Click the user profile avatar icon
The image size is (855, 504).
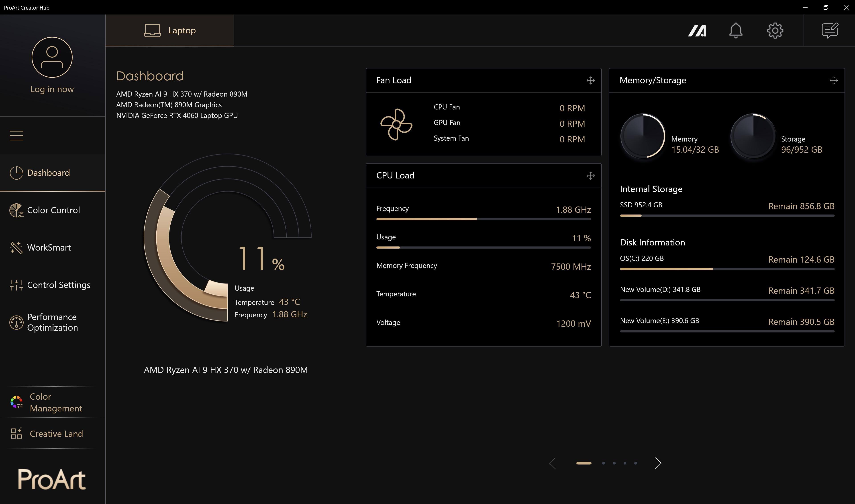click(52, 57)
